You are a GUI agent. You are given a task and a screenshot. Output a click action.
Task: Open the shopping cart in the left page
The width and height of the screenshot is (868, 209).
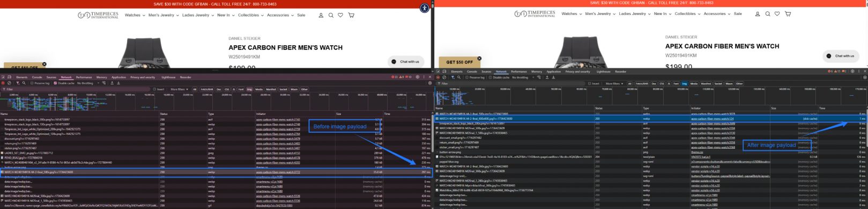pyautogui.click(x=351, y=15)
